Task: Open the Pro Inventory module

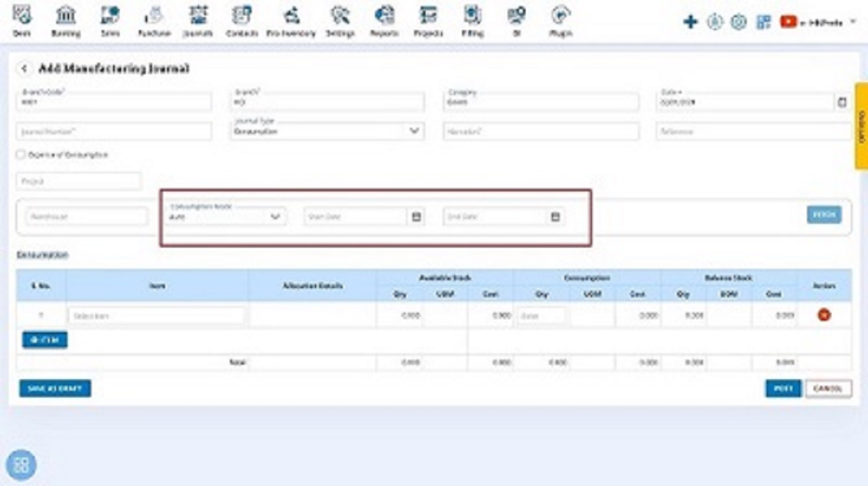Action: pos(291,21)
